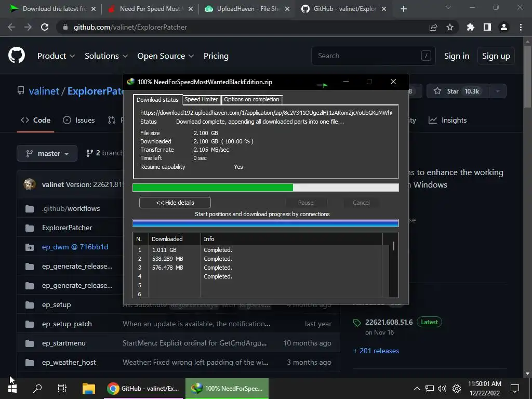Open Task View on the taskbar
This screenshot has height=399, width=532.
[x=62, y=389]
